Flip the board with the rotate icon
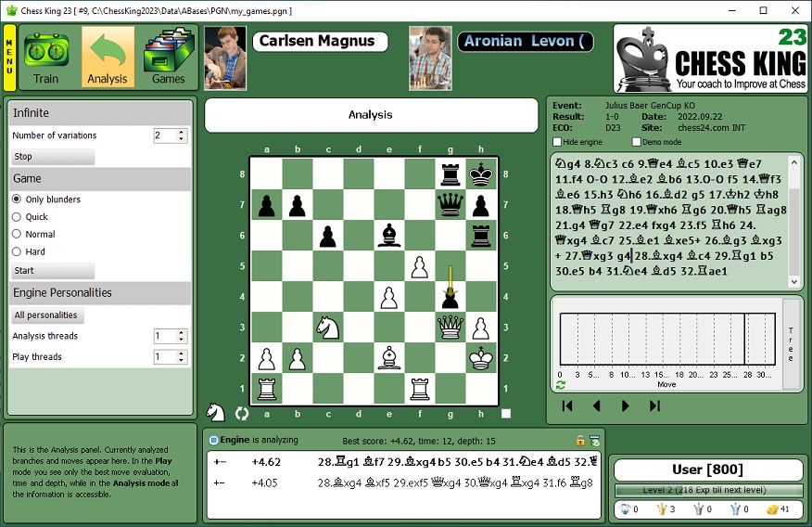Viewport: 812px width, 527px height. click(x=242, y=414)
